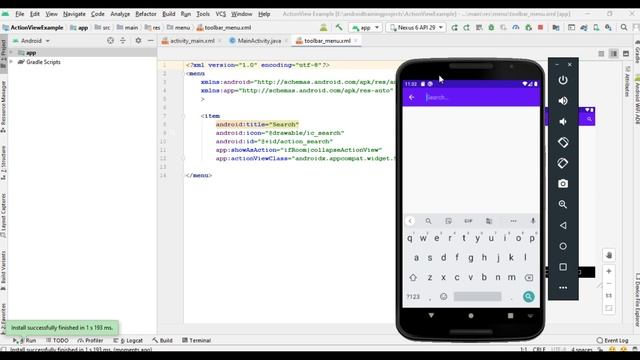Open the Profiler tool window
Screen dimensions: 640x360
tap(90, 340)
